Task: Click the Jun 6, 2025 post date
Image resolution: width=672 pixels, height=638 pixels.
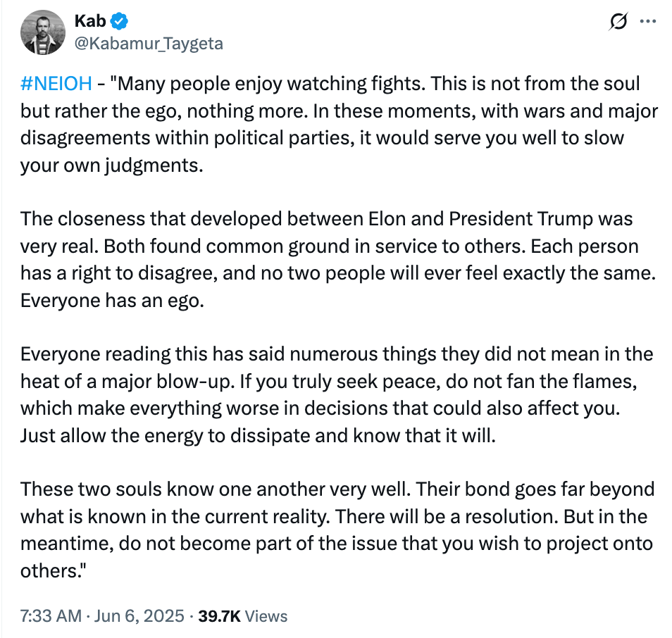Action: tap(139, 616)
